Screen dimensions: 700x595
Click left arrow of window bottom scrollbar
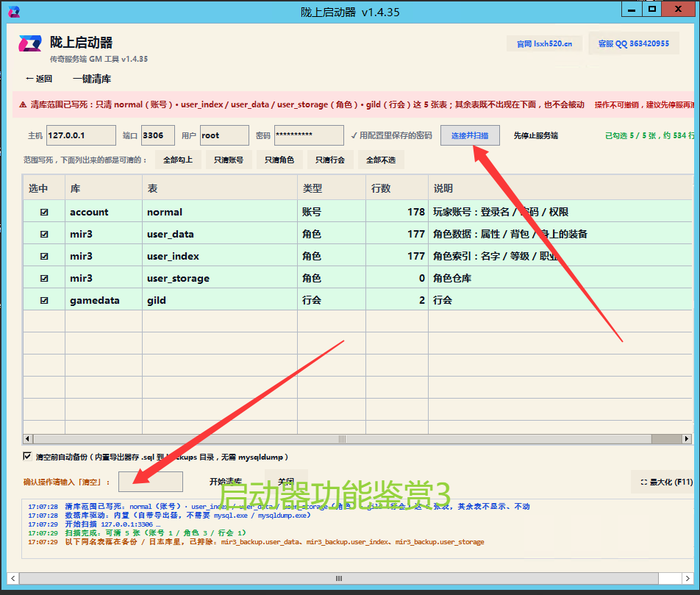click(x=13, y=578)
